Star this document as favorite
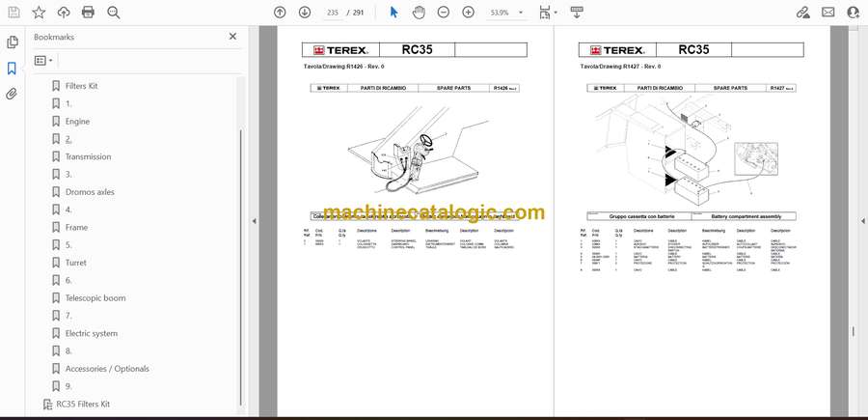 (39, 13)
